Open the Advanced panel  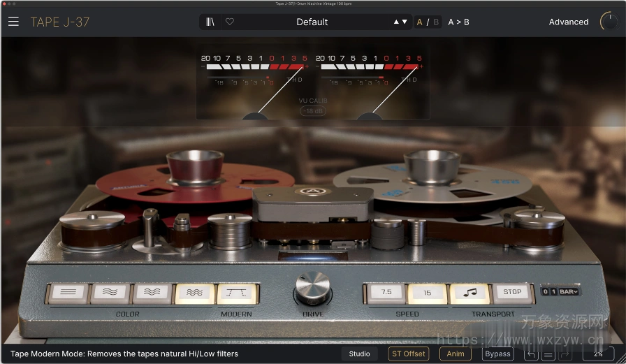click(569, 22)
